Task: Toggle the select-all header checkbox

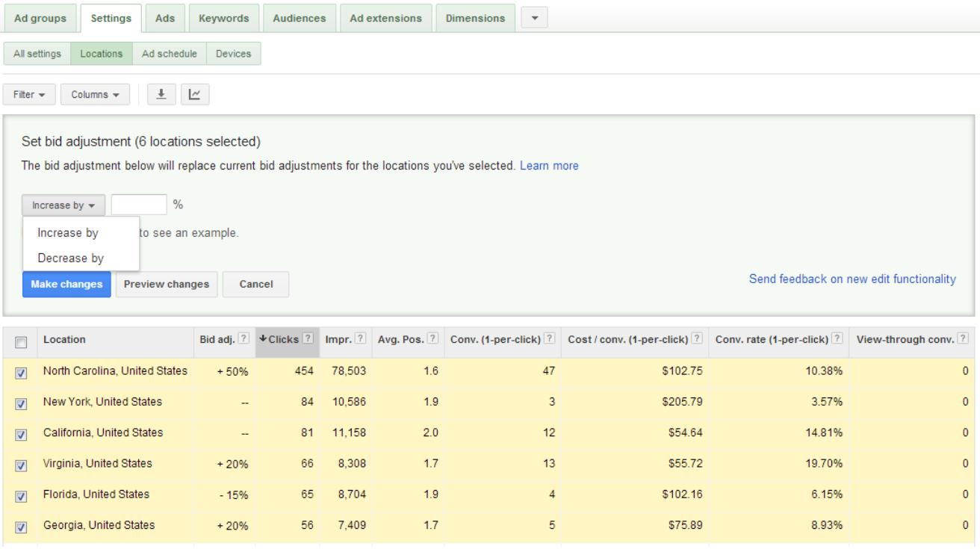Action: 20,341
